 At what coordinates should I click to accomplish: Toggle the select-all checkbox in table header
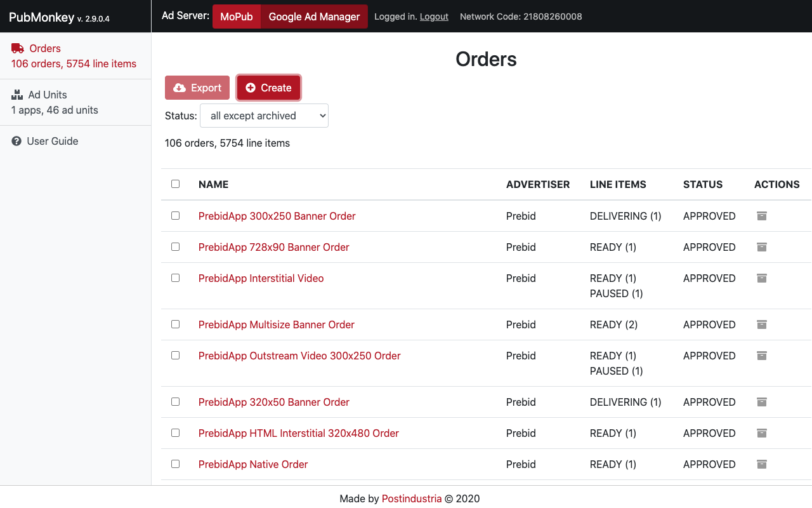[176, 184]
